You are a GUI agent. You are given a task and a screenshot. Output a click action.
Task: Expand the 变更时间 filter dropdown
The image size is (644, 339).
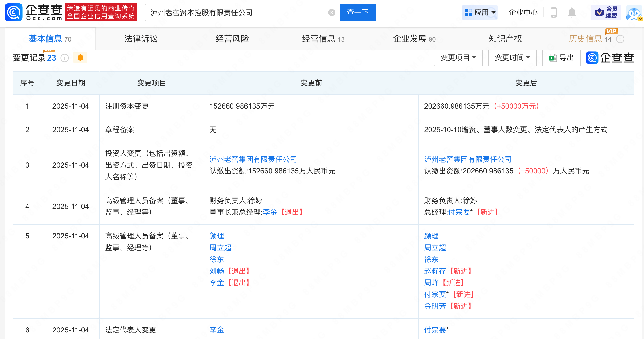(512, 58)
